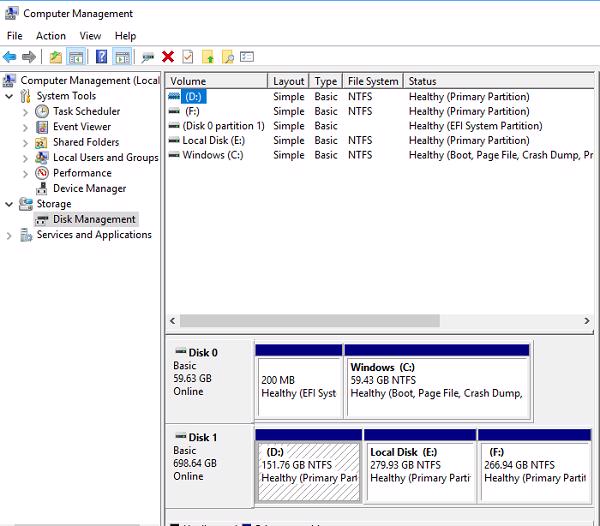Expand the Services and Applications node
The width and height of the screenshot is (600, 526).
pos(10,235)
